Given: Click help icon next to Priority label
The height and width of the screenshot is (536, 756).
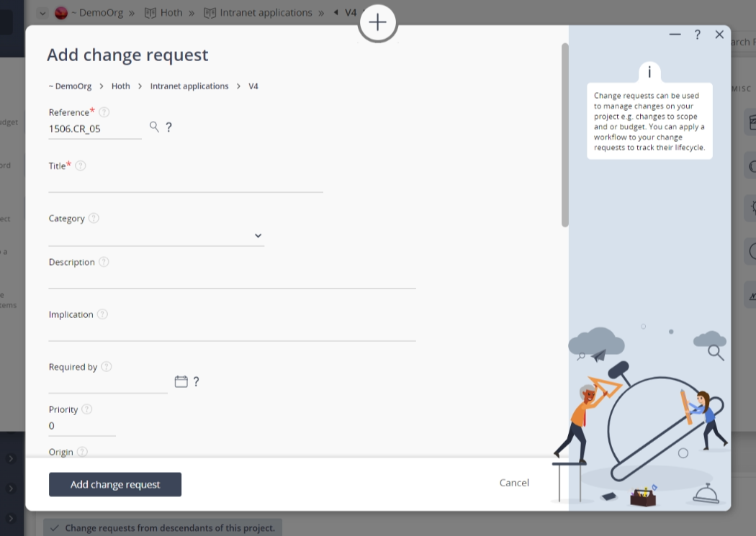Looking at the screenshot, I should coord(87,409).
